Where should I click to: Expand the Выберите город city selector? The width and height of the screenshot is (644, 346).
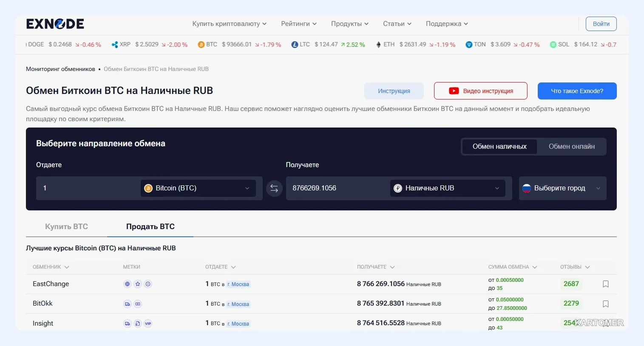562,188
